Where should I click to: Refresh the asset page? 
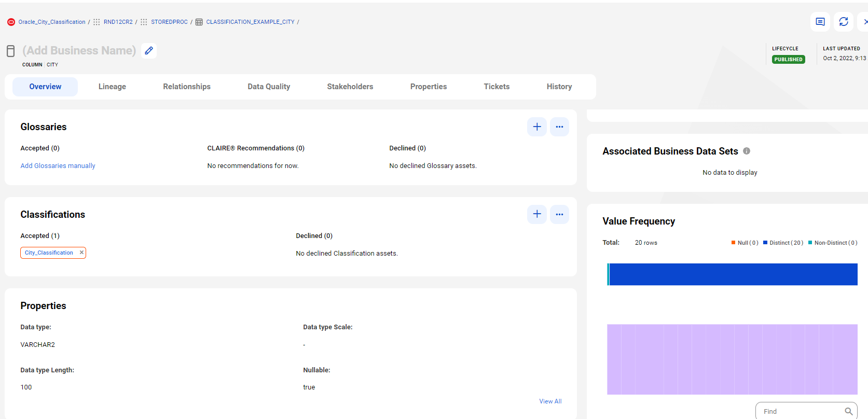click(x=844, y=22)
